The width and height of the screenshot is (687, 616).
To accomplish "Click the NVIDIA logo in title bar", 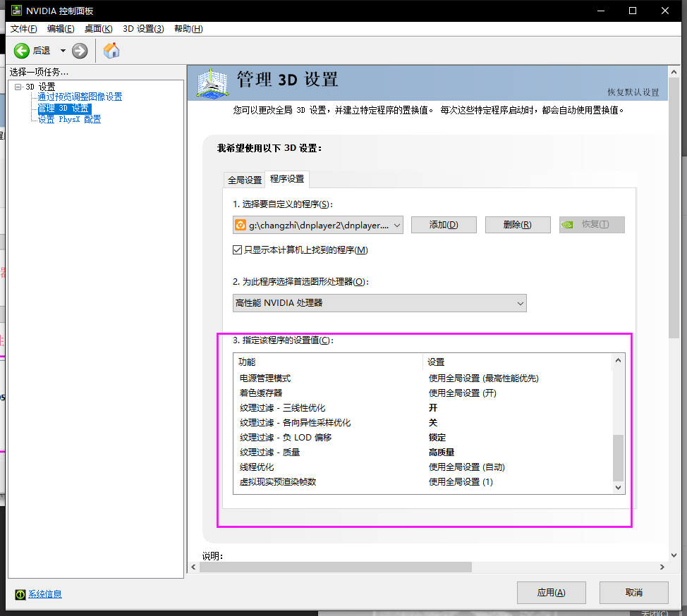I will [x=15, y=11].
